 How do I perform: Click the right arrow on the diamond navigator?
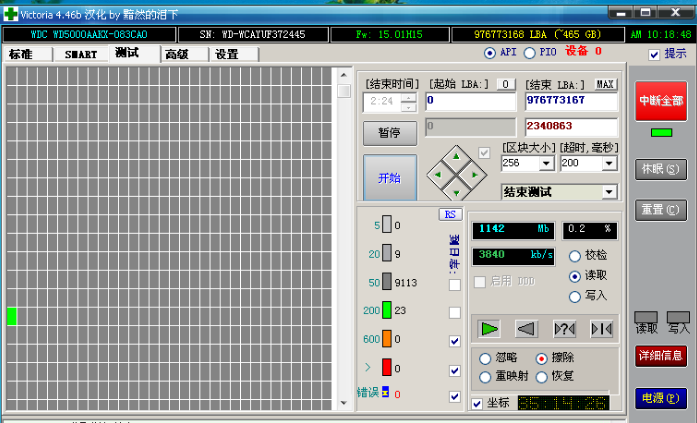(x=477, y=174)
